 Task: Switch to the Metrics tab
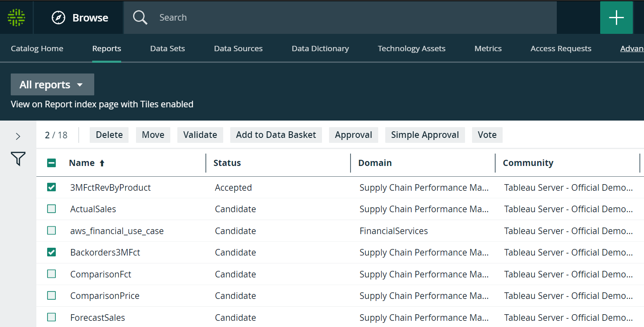[x=488, y=48]
